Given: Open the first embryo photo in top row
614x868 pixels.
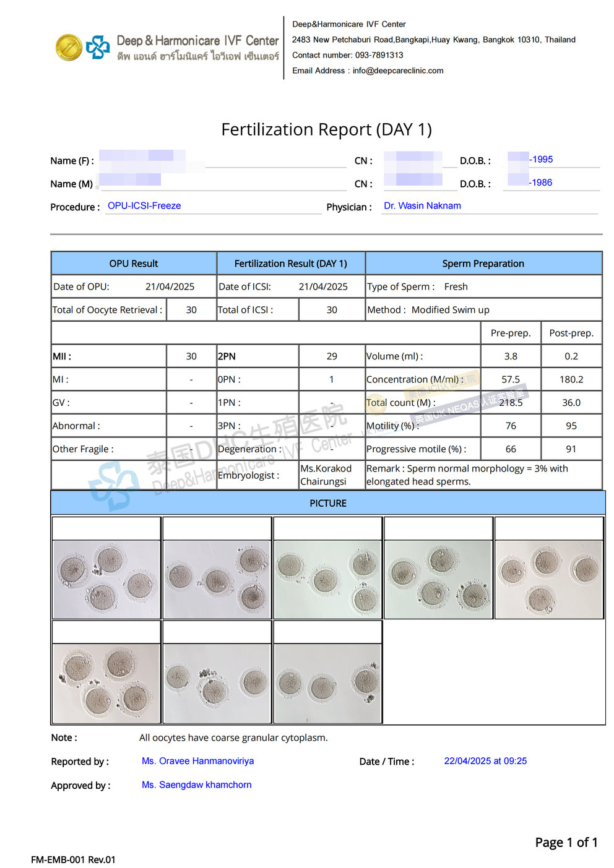Looking at the screenshot, I should pyautogui.click(x=106, y=579).
